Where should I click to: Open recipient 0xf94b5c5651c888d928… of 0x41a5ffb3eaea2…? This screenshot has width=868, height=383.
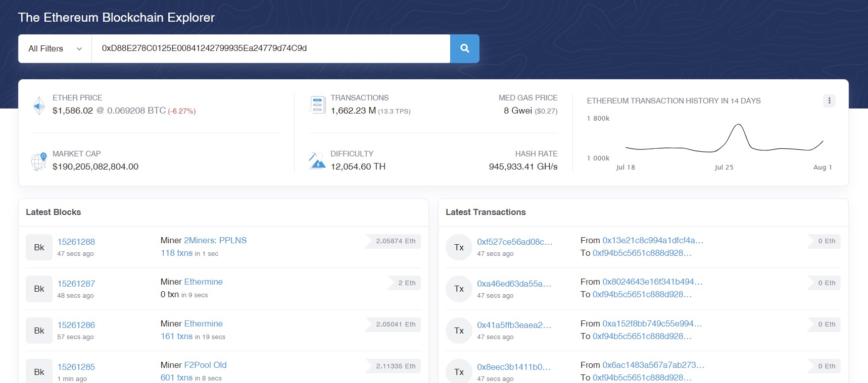click(642, 336)
